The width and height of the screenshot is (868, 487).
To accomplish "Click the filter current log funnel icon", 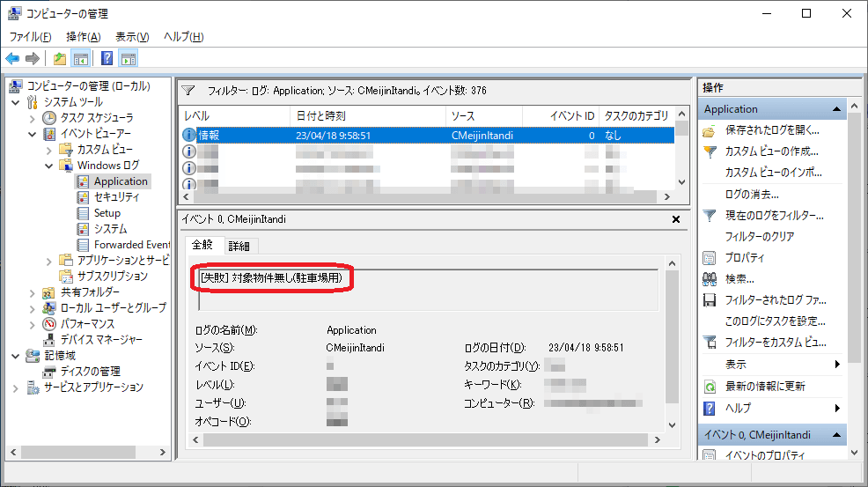I will (710, 216).
